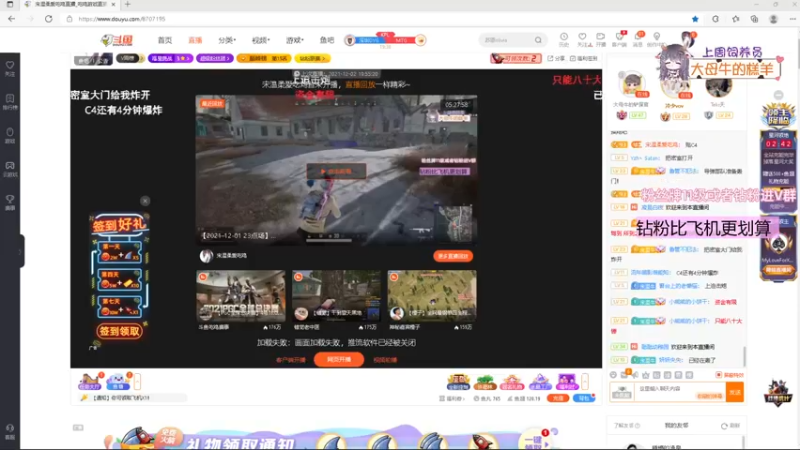
Task: Expand the left gift bar arrow
Action: [137, 382]
